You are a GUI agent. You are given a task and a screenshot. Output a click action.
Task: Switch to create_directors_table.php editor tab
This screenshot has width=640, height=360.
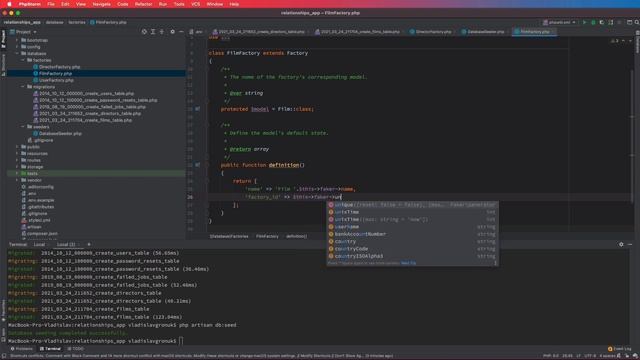tap(259, 31)
